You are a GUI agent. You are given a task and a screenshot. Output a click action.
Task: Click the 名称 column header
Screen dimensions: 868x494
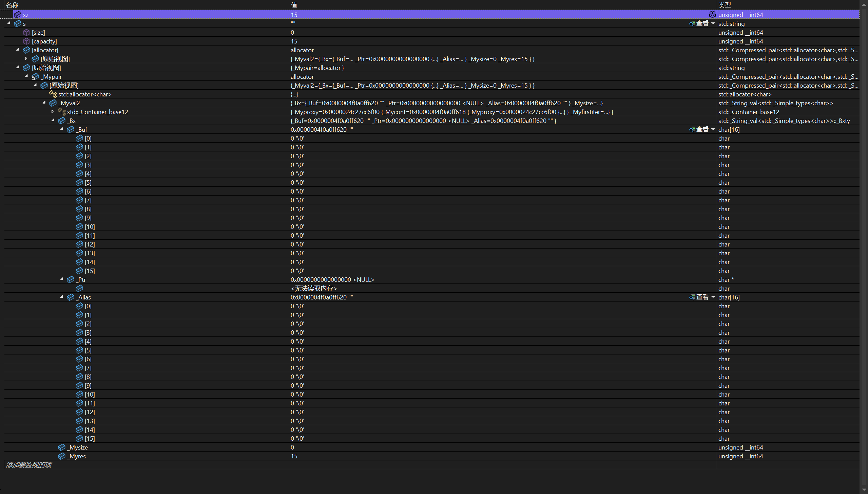pyautogui.click(x=12, y=5)
